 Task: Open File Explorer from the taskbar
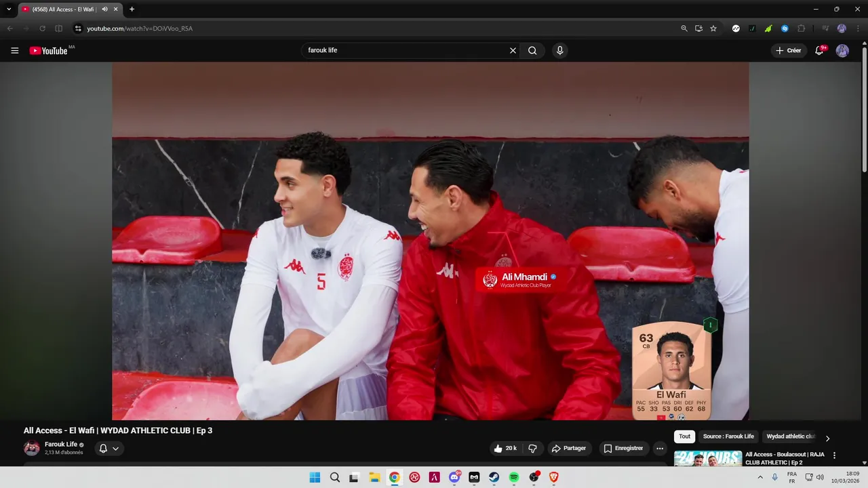[x=374, y=477]
